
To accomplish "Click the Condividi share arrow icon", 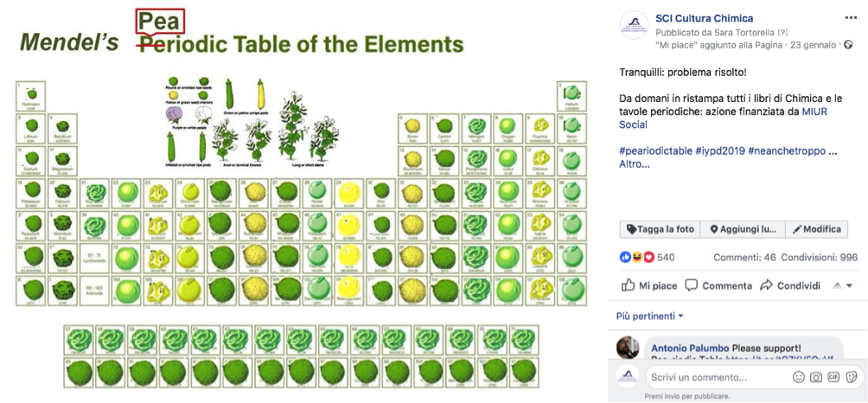I will (766, 285).
